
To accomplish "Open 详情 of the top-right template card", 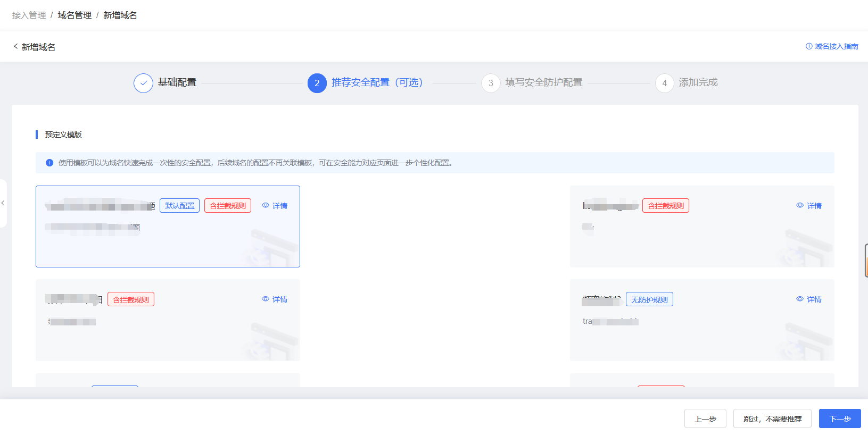I will (814, 206).
